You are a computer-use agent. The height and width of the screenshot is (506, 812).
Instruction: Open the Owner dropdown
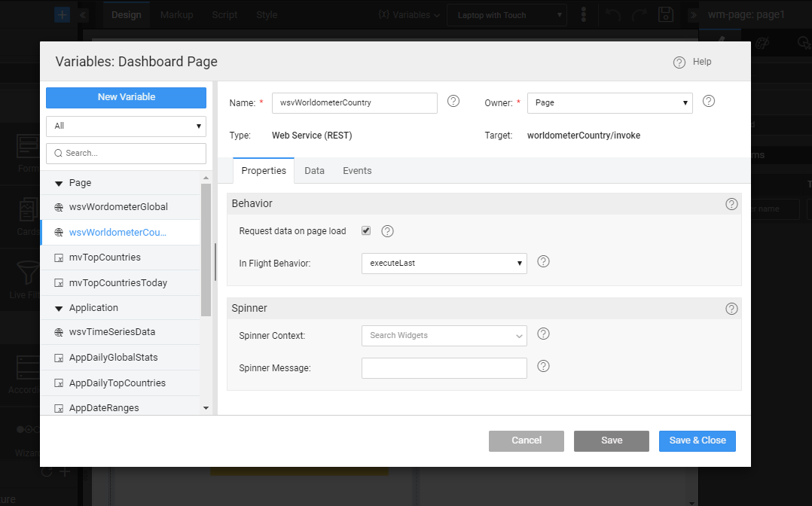click(609, 103)
